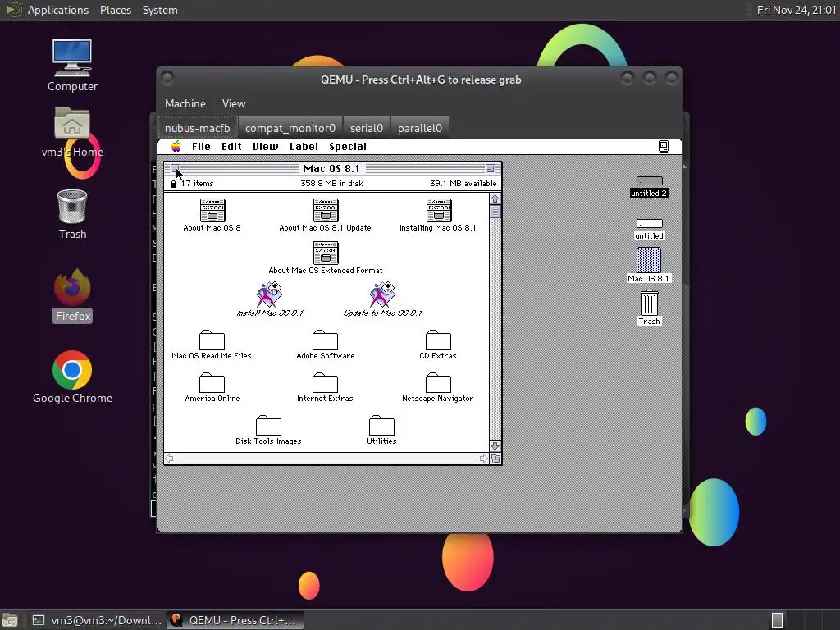
Task: Open the Special menu
Action: click(x=348, y=146)
